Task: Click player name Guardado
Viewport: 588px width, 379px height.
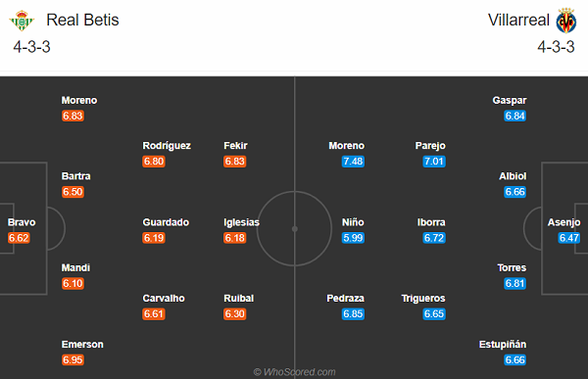Action: pos(166,222)
